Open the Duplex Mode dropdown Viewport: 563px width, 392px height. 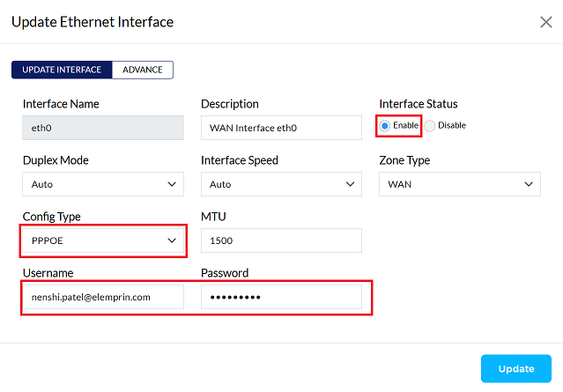pos(103,184)
